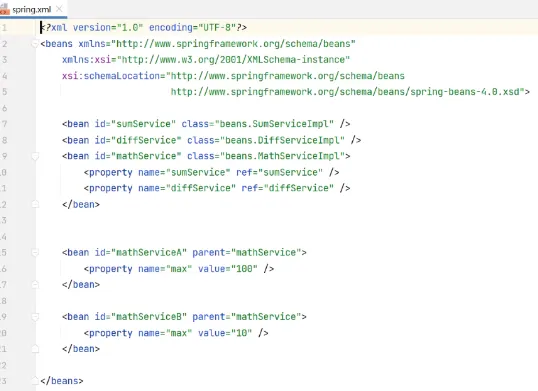Click the beans.DiffServiceImpl class value
Viewport: 538px width, 391px height.
(282, 140)
